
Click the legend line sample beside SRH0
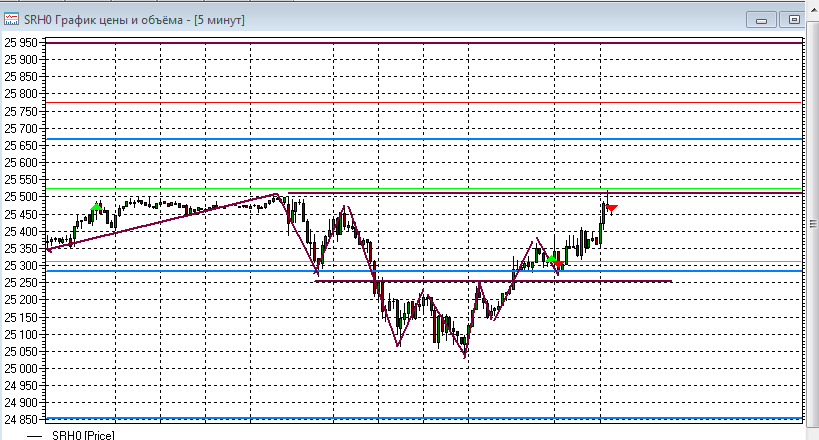[x=34, y=436]
